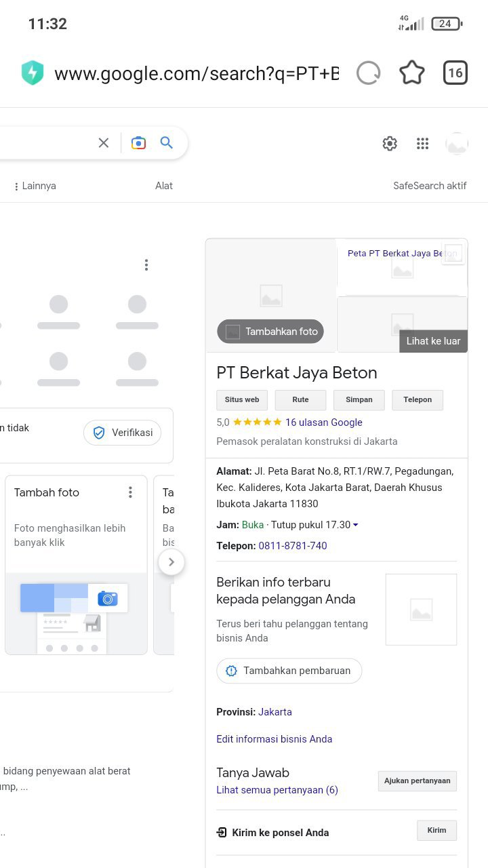Clear the search box with X icon
Image resolution: width=488 pixels, height=868 pixels.
pos(104,143)
